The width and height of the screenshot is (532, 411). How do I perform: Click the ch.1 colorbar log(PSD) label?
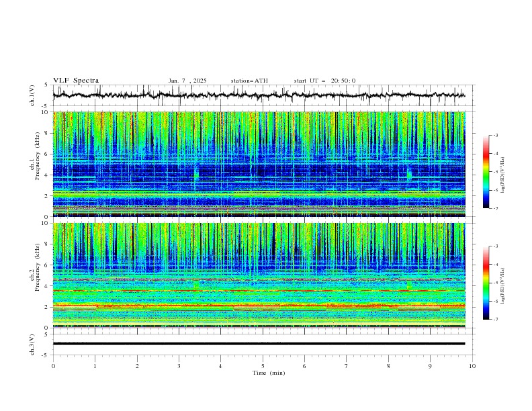503,175
